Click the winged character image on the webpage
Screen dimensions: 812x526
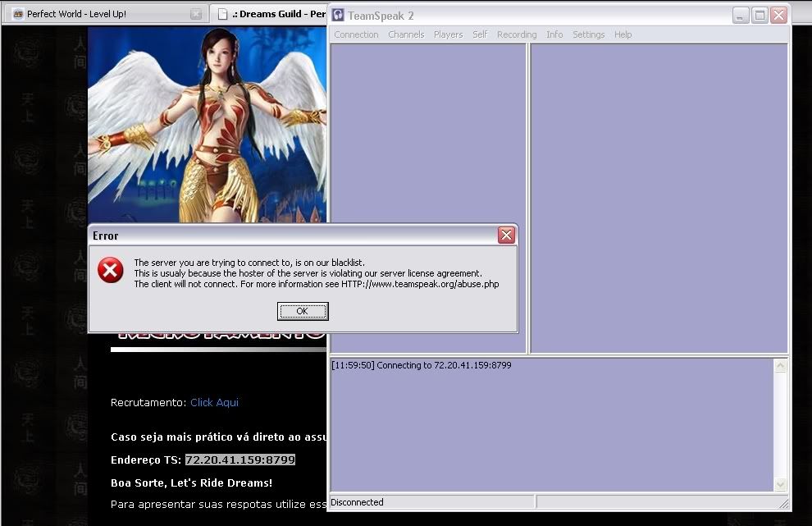tap(208, 125)
